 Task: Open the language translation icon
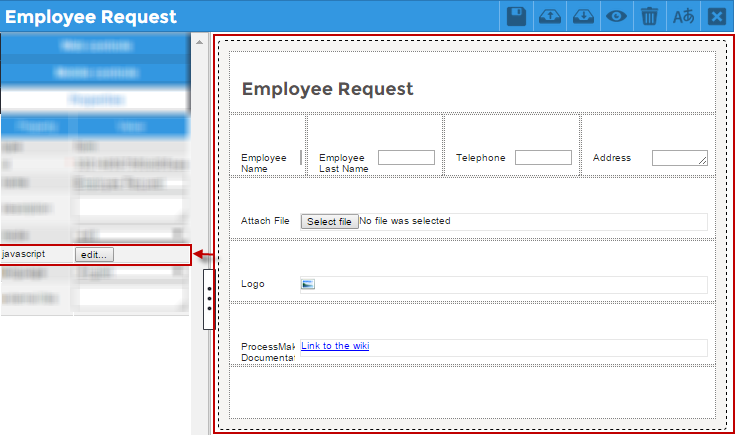683,16
